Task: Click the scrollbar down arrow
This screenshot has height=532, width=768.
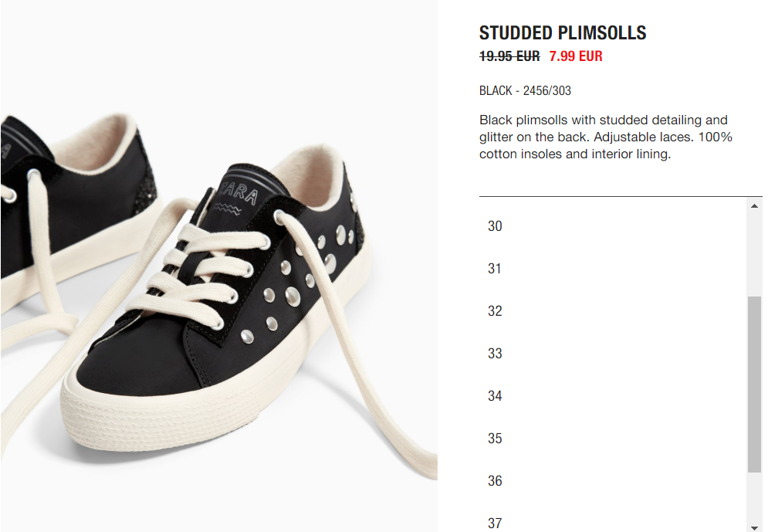Action: [754, 527]
